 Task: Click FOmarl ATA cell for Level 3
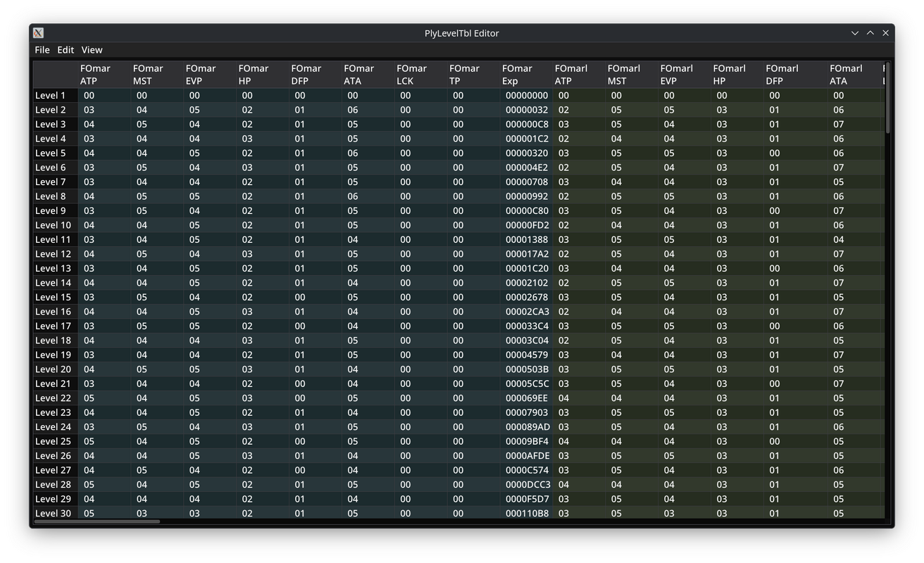[x=853, y=125]
